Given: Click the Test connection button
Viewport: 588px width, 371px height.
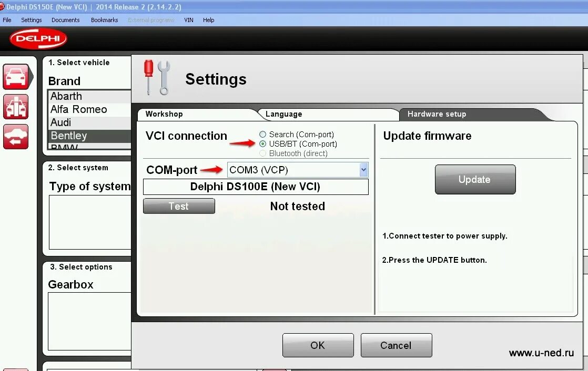Looking at the screenshot, I should pos(179,206).
